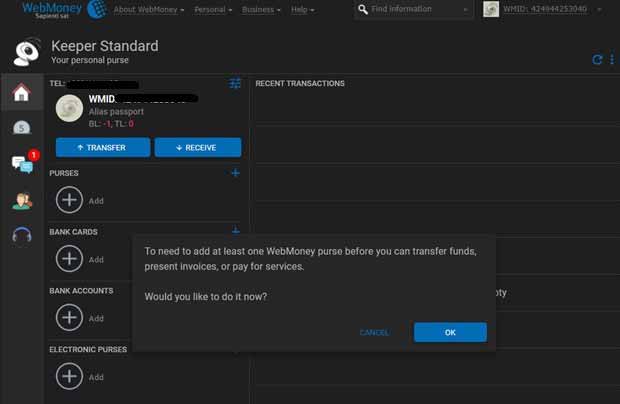Click the round Add icon under ELECTRONIC PURSES
The width and height of the screenshot is (620, 404).
[69, 376]
